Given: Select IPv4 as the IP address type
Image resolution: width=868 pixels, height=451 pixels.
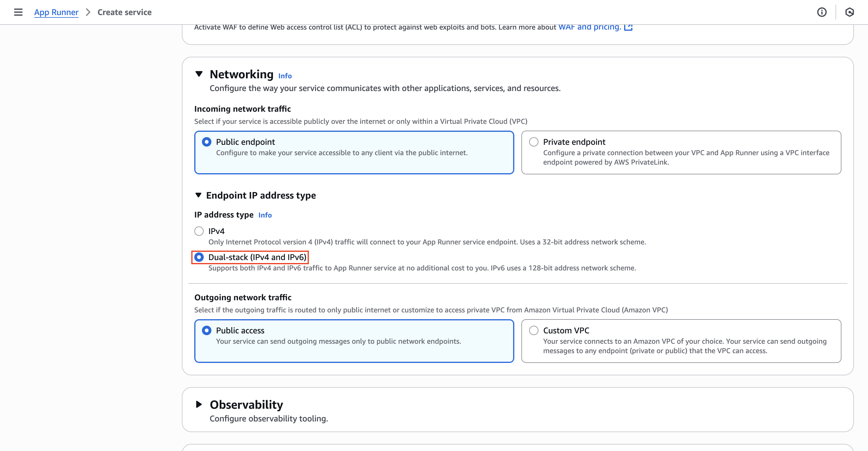Looking at the screenshot, I should click(199, 231).
